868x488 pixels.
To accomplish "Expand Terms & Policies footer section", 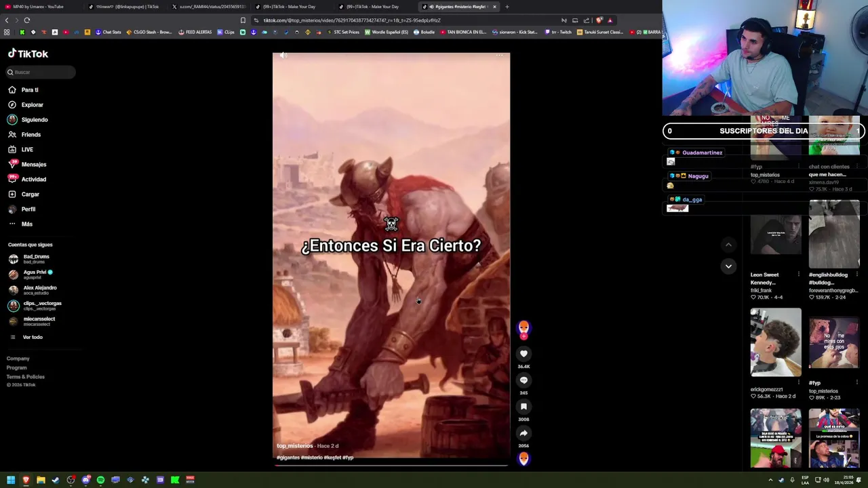I will (26, 376).
